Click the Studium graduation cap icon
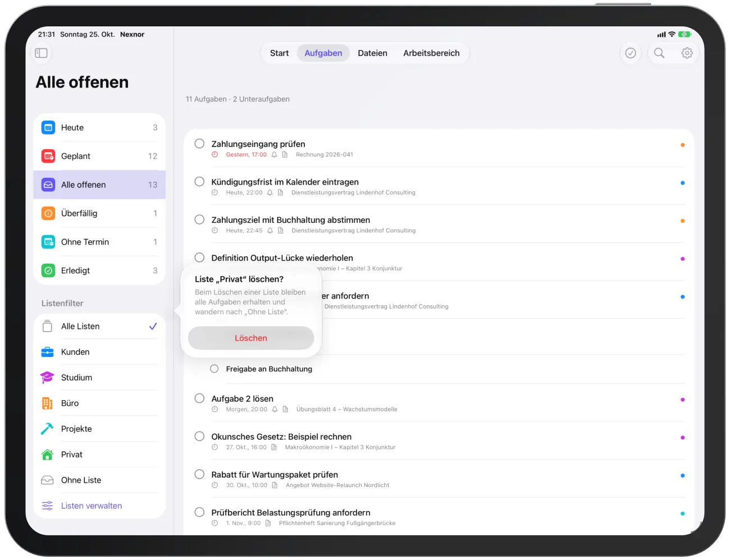Viewport: 730px width, 560px height. [48, 378]
